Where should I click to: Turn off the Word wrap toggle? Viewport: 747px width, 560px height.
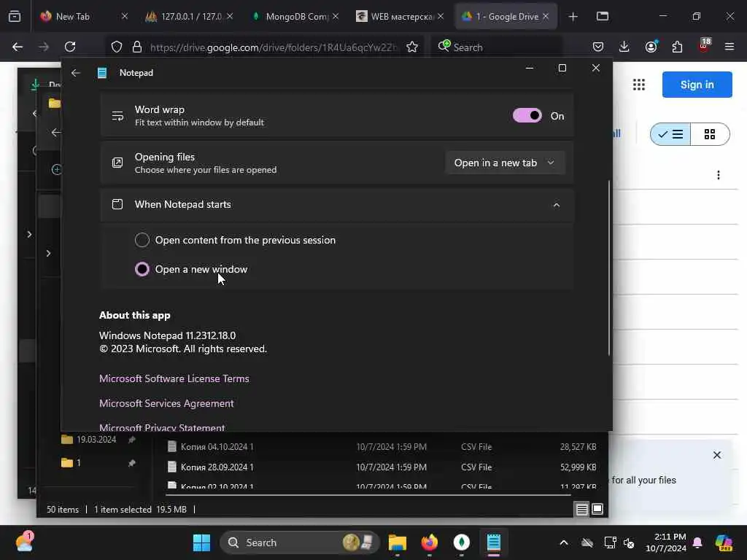(527, 116)
